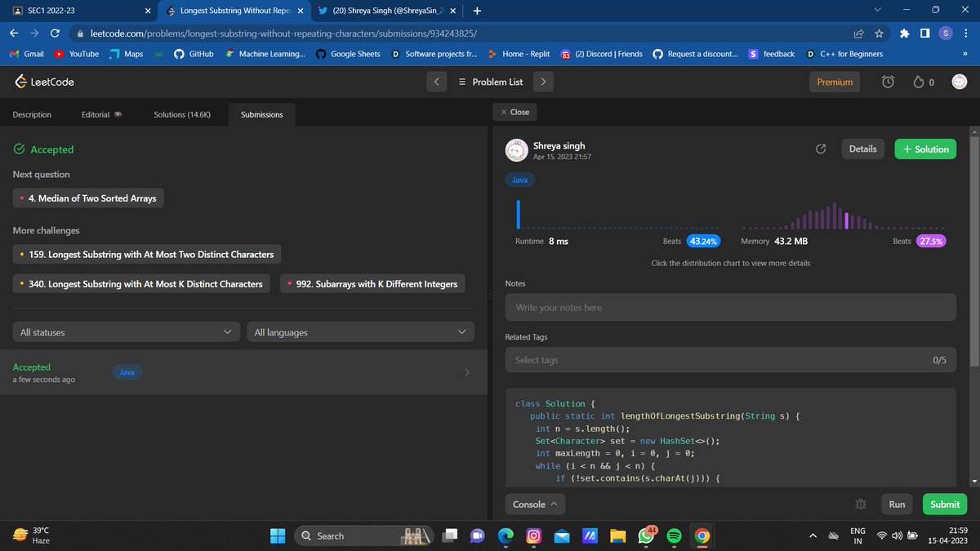Click the taskbar Search box
Screen dimensions: 980x551
tap(363, 535)
